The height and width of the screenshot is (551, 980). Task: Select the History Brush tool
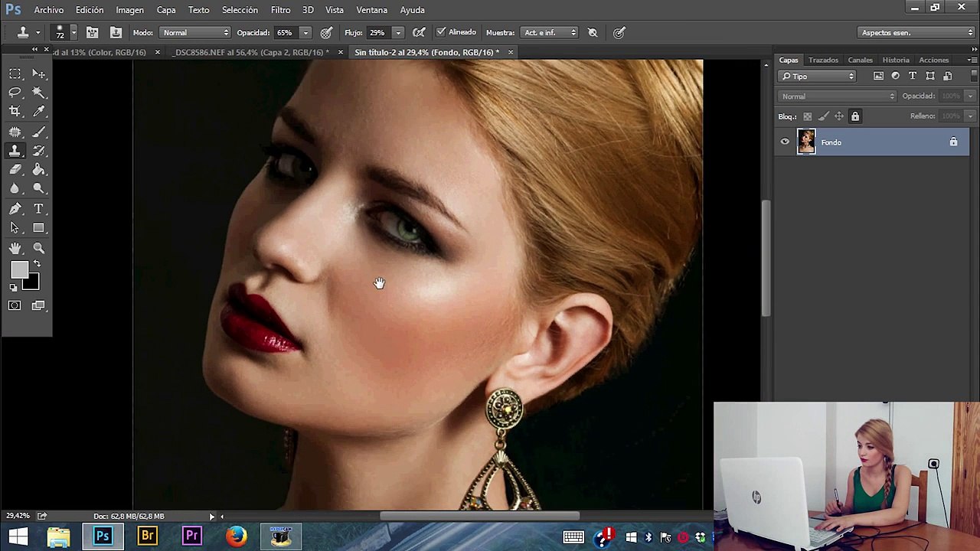39,151
